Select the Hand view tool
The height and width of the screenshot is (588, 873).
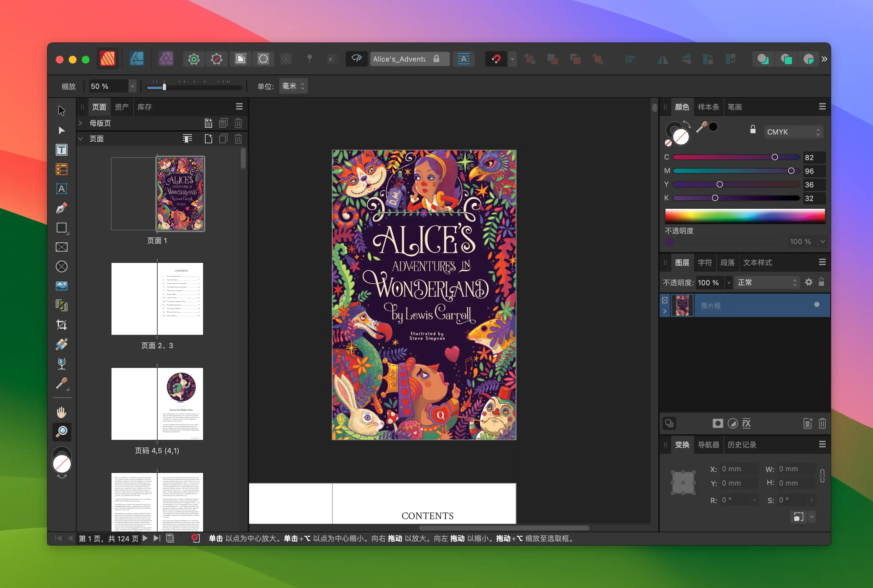click(x=62, y=413)
